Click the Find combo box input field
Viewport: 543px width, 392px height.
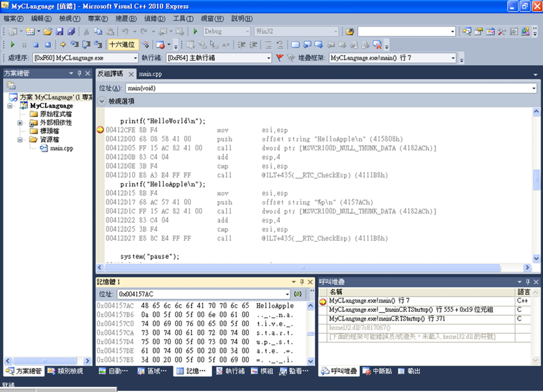click(x=404, y=31)
